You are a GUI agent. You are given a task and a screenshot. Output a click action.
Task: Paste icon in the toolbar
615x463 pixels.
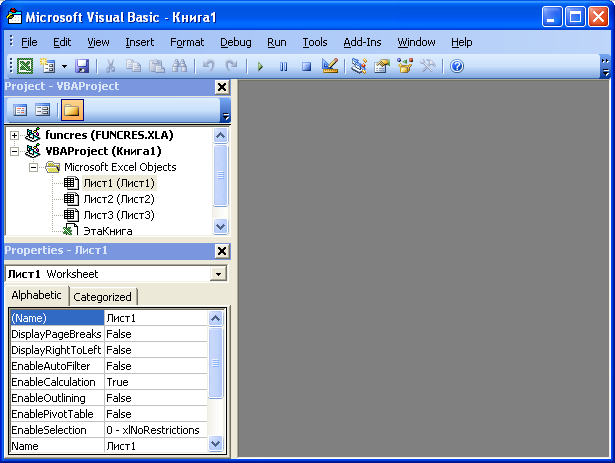pos(156,66)
